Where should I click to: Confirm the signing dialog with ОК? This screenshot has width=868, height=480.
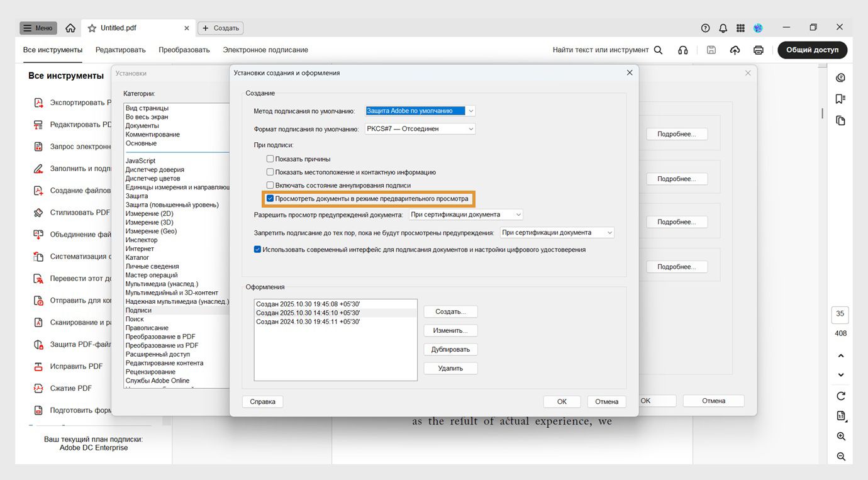pyautogui.click(x=562, y=401)
